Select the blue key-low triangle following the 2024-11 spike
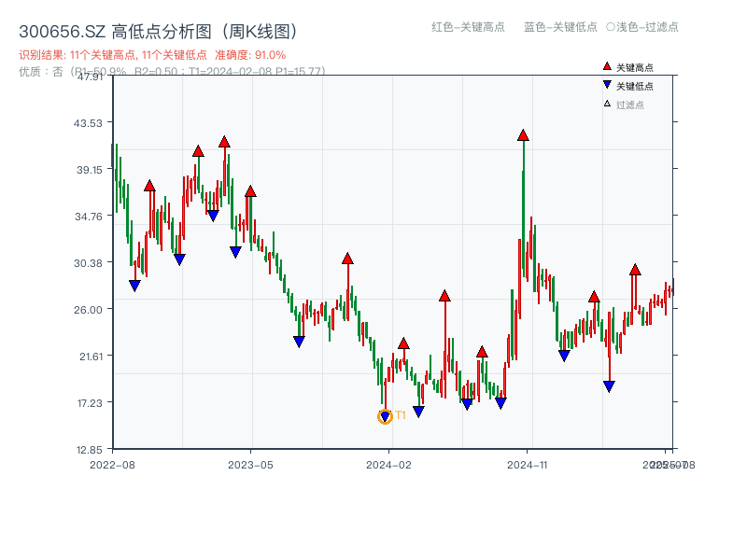Image resolution: width=747 pixels, height=560 pixels. pyautogui.click(x=564, y=356)
